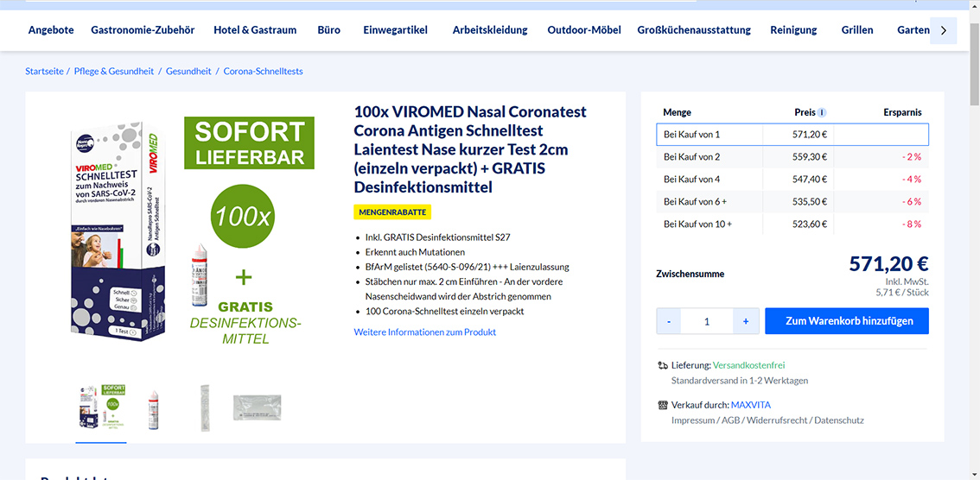The width and height of the screenshot is (980, 480).
Task: Open the Angebote menu
Action: pos(51,30)
